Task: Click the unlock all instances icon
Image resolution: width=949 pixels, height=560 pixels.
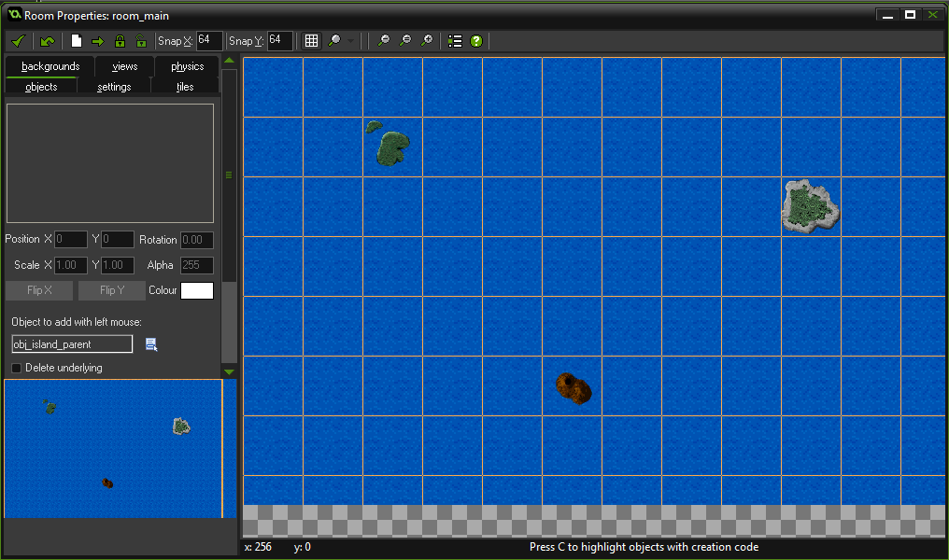Action: click(x=140, y=41)
